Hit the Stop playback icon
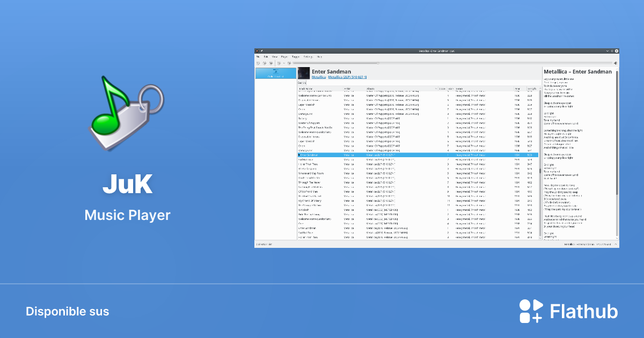The width and height of the screenshot is (644, 338). point(271,63)
